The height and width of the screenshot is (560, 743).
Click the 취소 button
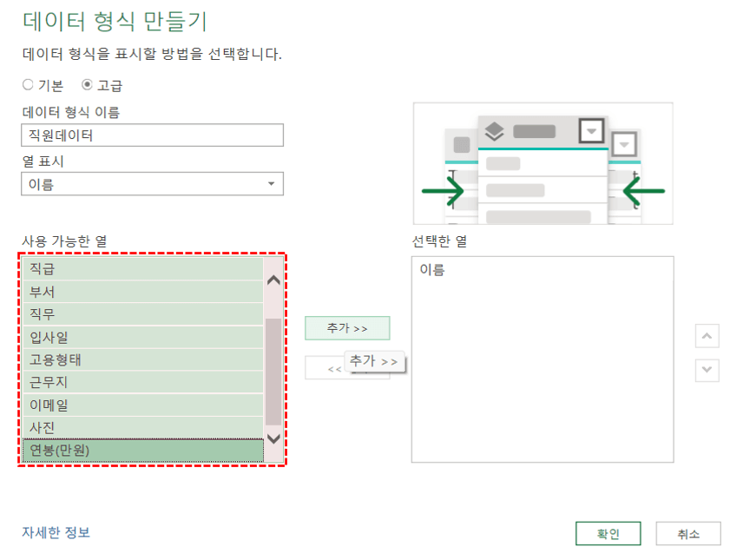pos(688,533)
